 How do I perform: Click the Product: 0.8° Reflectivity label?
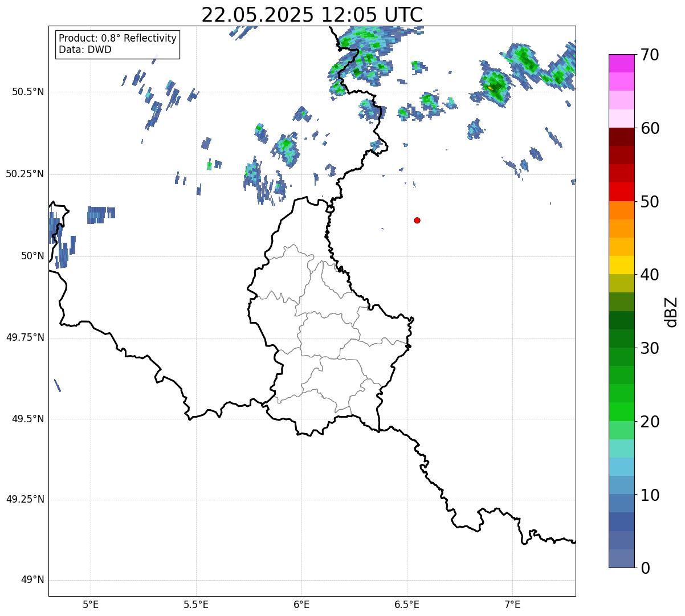pos(118,38)
